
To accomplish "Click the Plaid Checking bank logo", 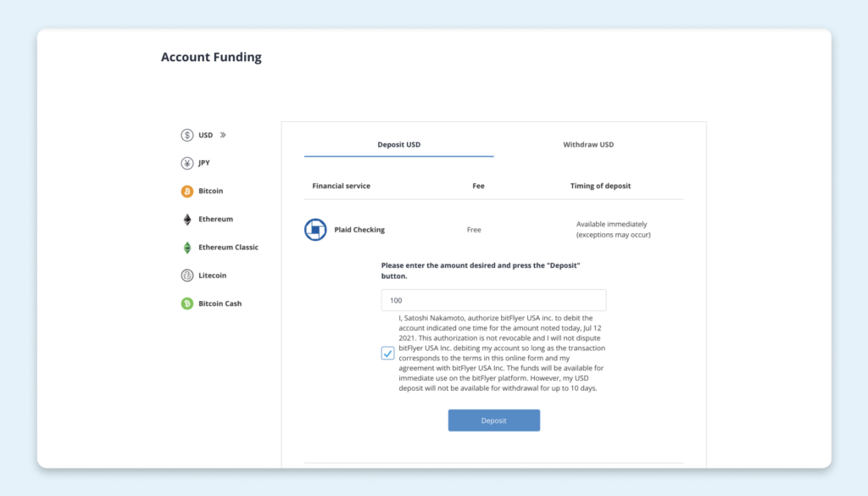I will (x=315, y=230).
